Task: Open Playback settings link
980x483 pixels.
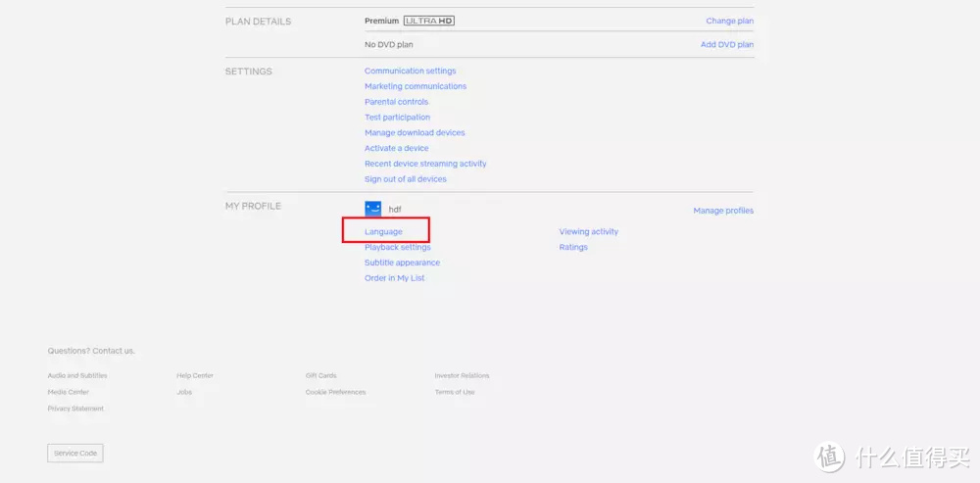Action: (398, 247)
